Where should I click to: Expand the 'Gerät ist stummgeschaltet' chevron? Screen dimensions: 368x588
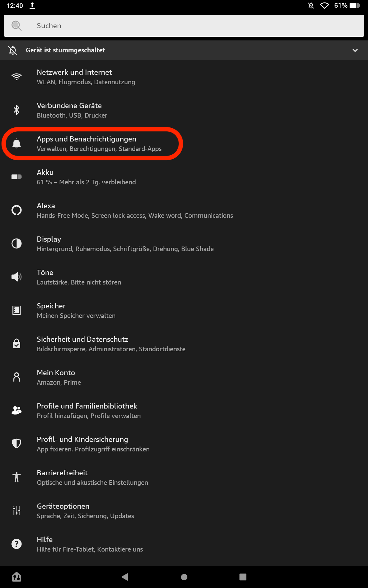click(x=355, y=50)
